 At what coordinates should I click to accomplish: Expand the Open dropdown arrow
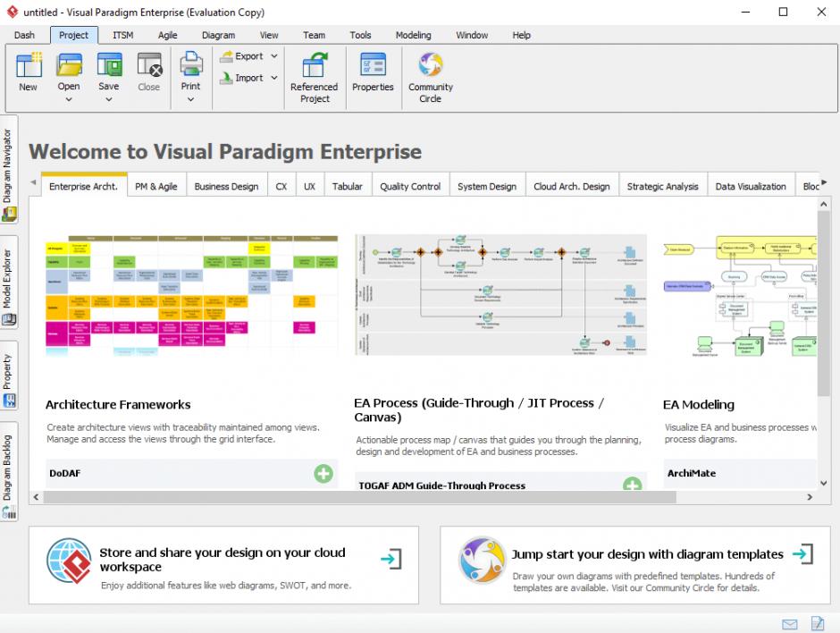tap(69, 99)
